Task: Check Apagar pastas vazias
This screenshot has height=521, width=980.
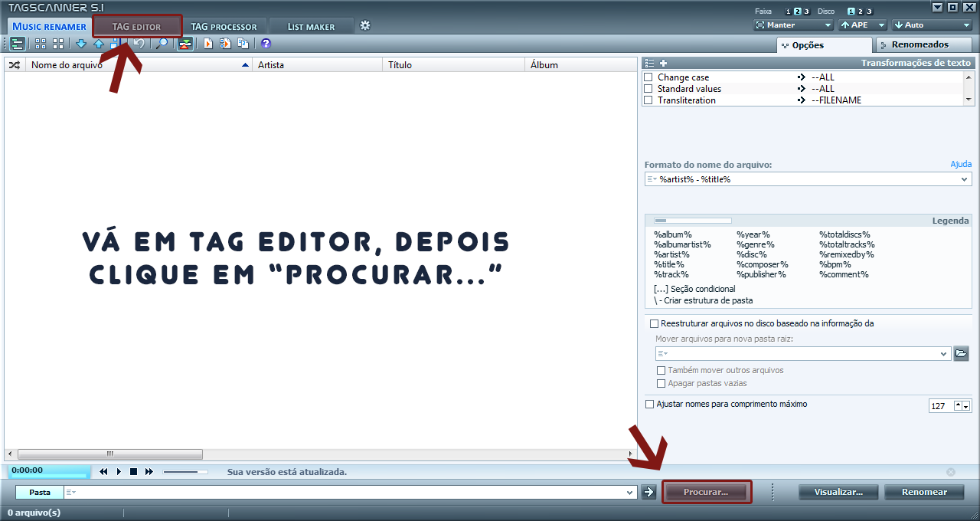Action: point(661,383)
